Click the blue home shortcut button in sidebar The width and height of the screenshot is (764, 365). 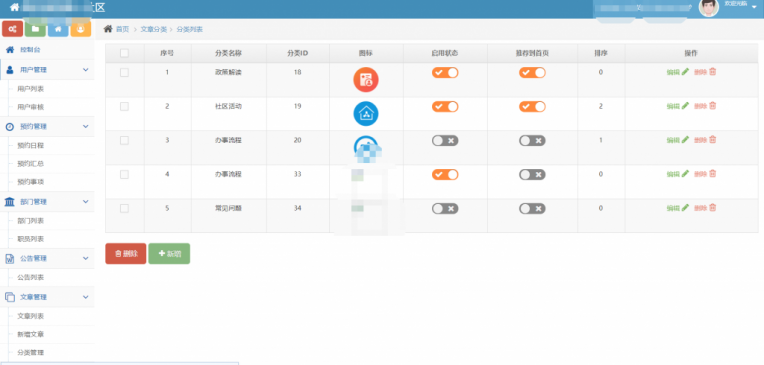58,29
